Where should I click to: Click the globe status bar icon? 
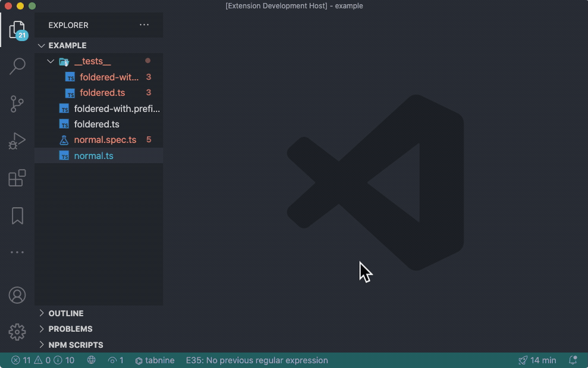(x=91, y=360)
